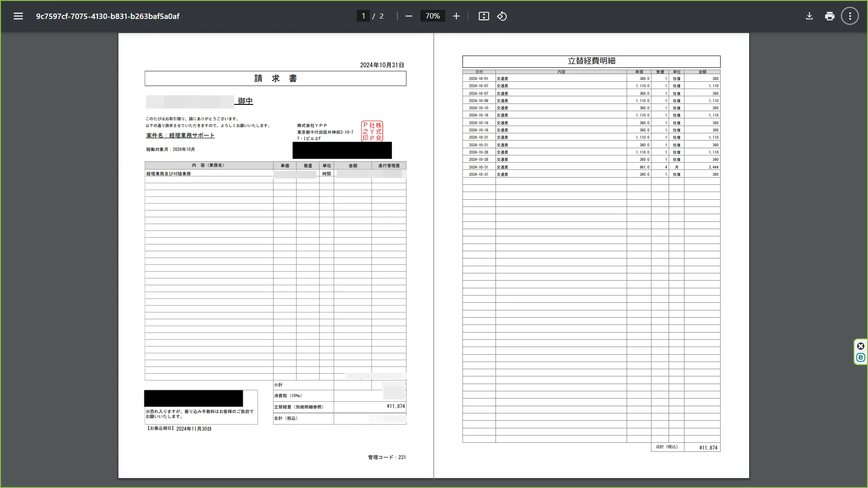Close the floating side extension widget
This screenshot has height=488, width=868.
pos(861,346)
